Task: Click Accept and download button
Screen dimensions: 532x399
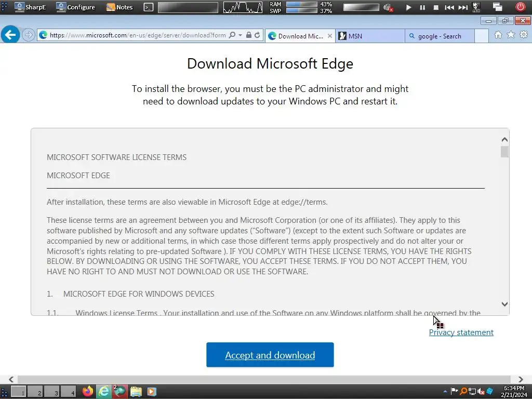Action: point(270,355)
